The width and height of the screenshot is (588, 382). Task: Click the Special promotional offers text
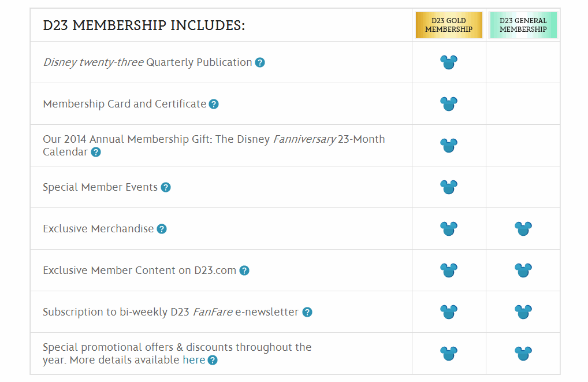[x=177, y=354]
